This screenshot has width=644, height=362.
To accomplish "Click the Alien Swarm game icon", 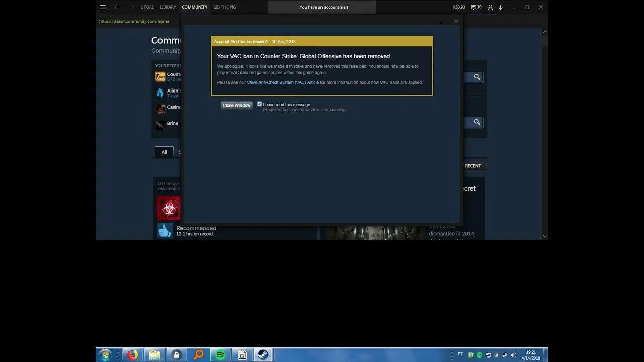I will (x=160, y=93).
